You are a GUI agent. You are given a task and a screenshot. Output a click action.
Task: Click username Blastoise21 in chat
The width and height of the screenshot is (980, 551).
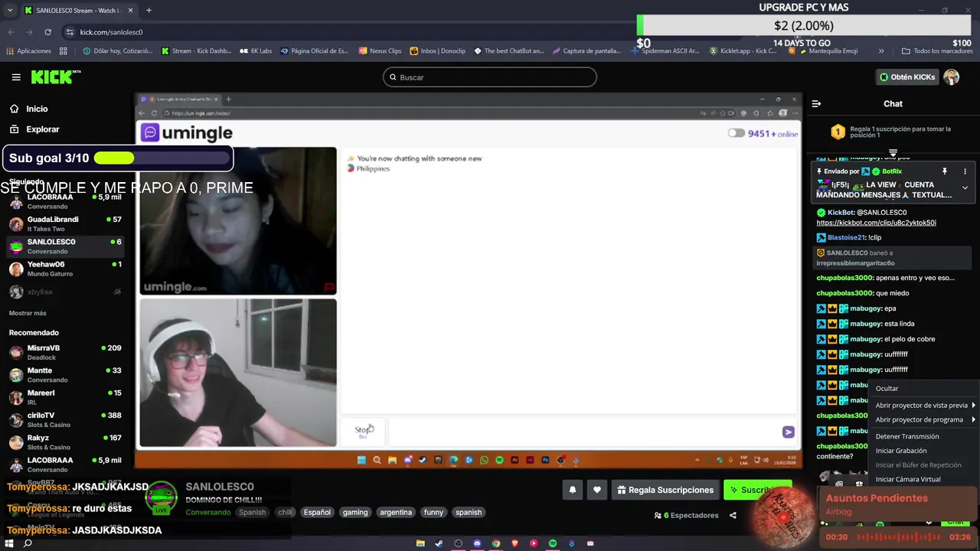[x=845, y=237]
